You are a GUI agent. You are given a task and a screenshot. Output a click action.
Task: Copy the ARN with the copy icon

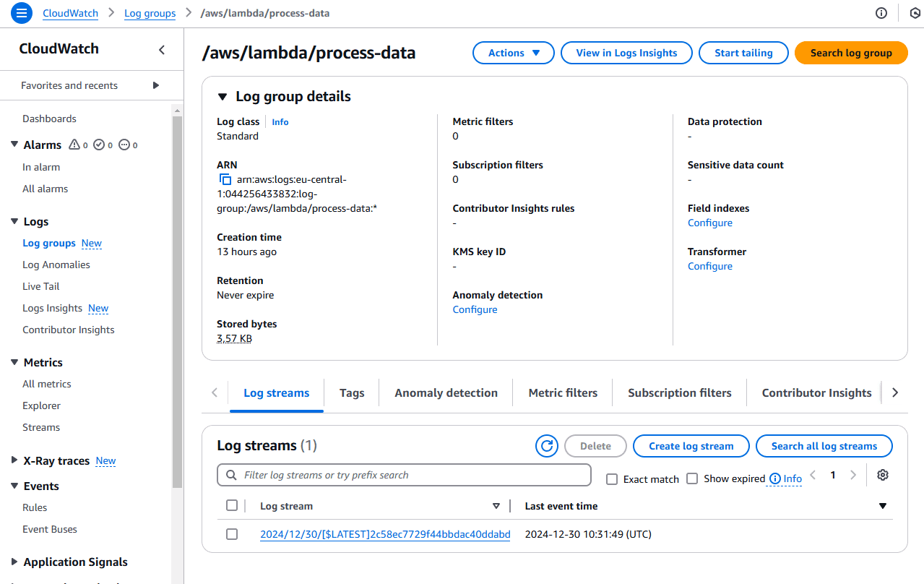coord(225,179)
